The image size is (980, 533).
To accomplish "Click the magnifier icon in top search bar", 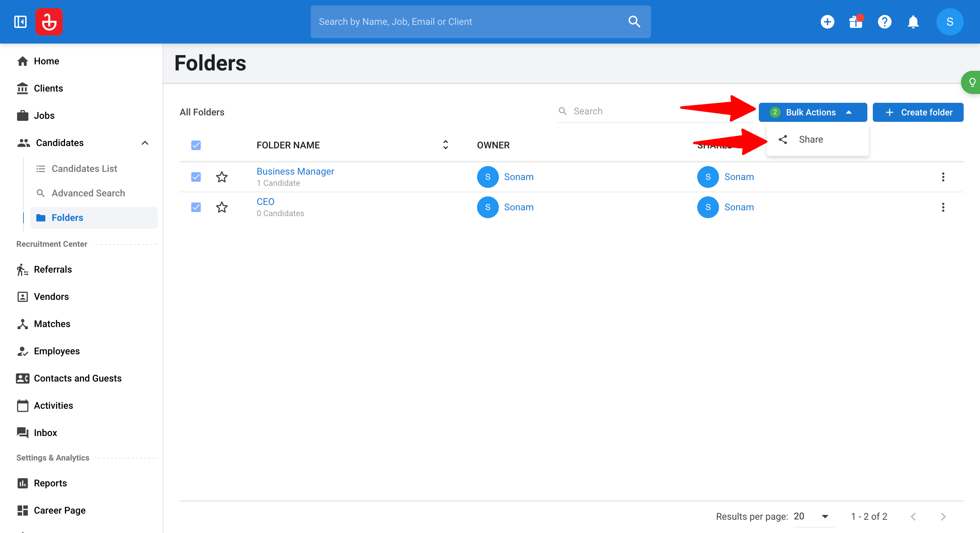I will [634, 22].
